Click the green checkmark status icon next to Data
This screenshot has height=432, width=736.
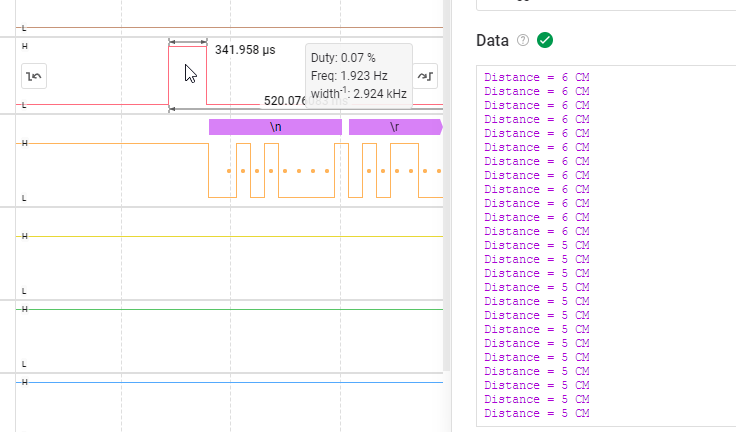(545, 40)
